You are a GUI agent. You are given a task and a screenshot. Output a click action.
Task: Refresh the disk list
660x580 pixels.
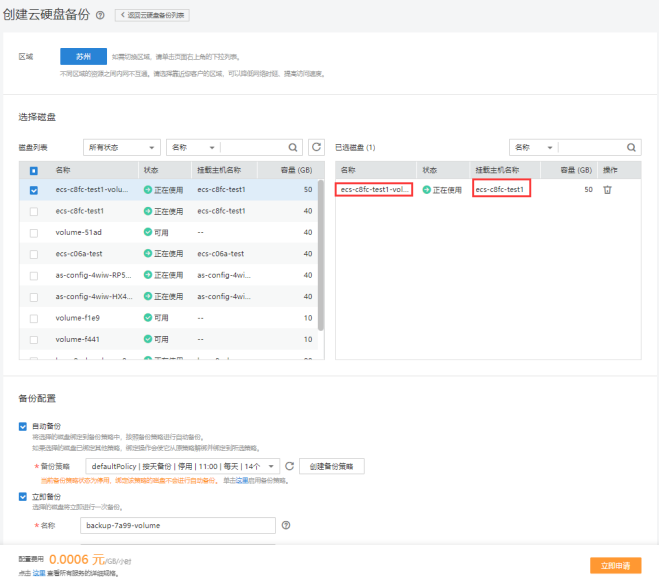click(316, 146)
